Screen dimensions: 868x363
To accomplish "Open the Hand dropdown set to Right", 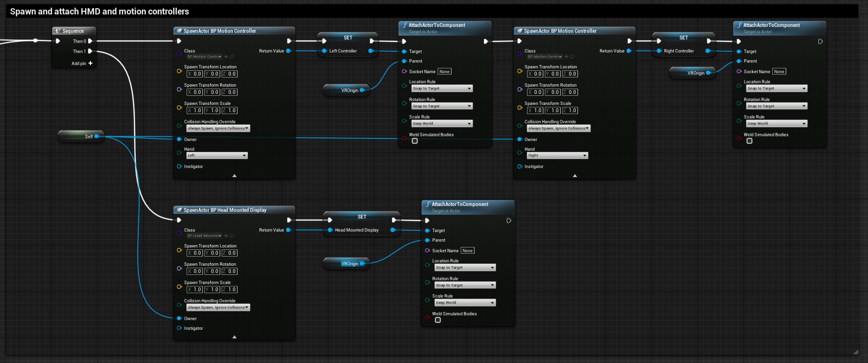I will click(557, 156).
